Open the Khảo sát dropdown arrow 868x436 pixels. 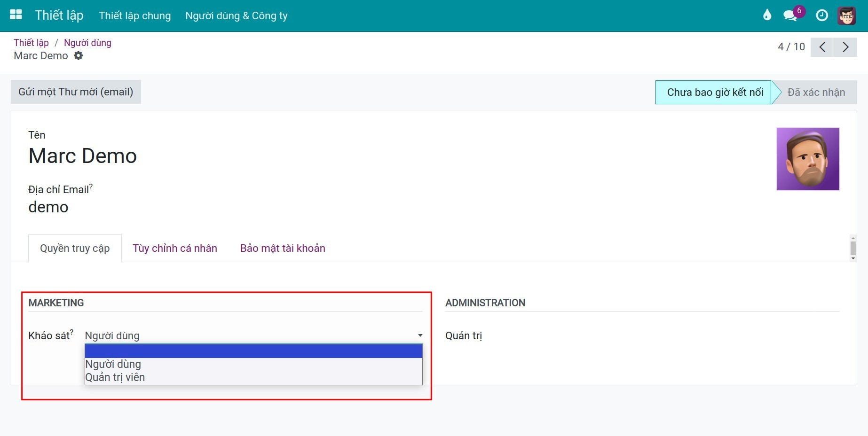point(420,335)
